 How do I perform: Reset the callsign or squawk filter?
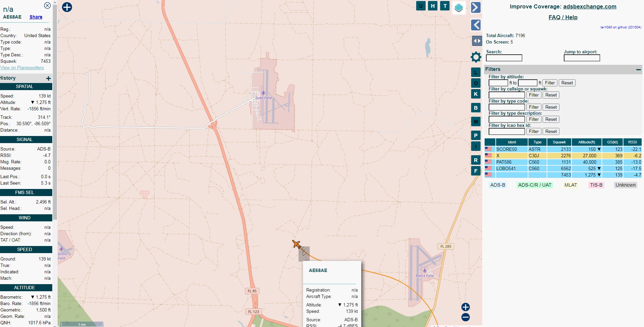click(551, 95)
